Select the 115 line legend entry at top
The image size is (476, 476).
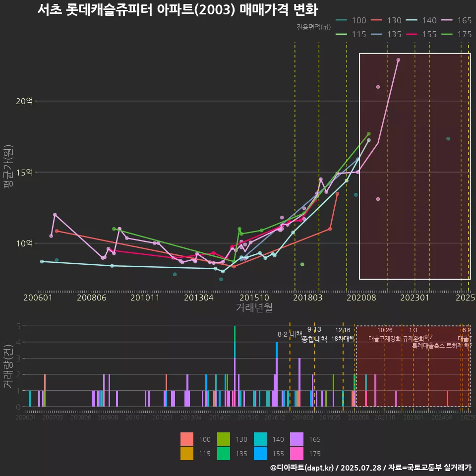point(351,34)
